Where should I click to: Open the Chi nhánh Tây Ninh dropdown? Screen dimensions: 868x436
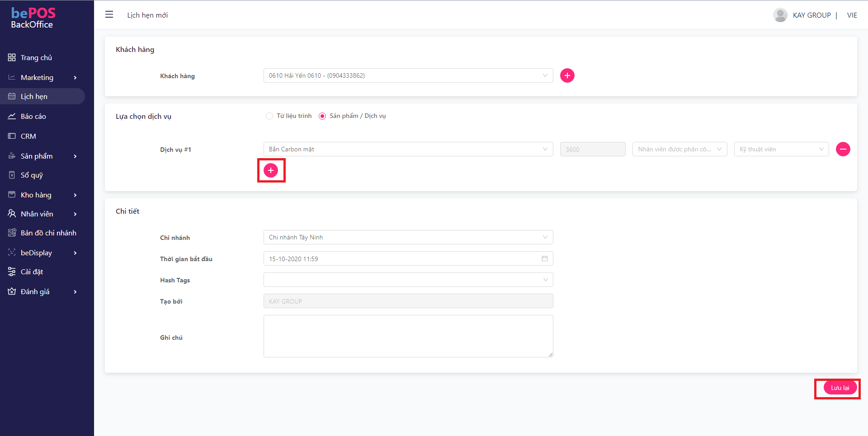click(408, 237)
